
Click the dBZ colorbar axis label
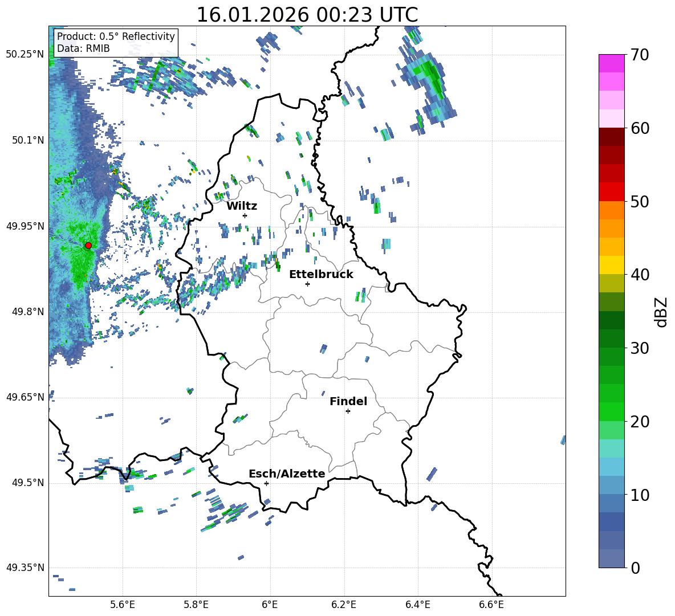(661, 312)
